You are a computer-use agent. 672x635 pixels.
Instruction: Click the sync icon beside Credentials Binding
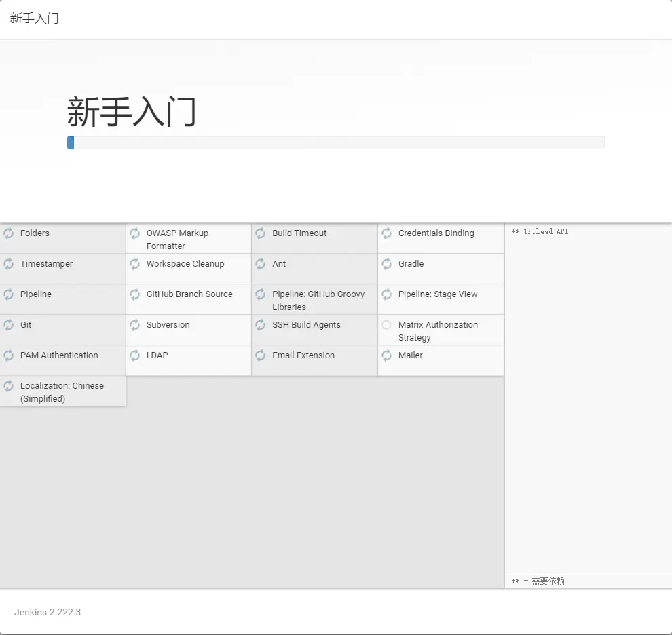click(x=387, y=233)
